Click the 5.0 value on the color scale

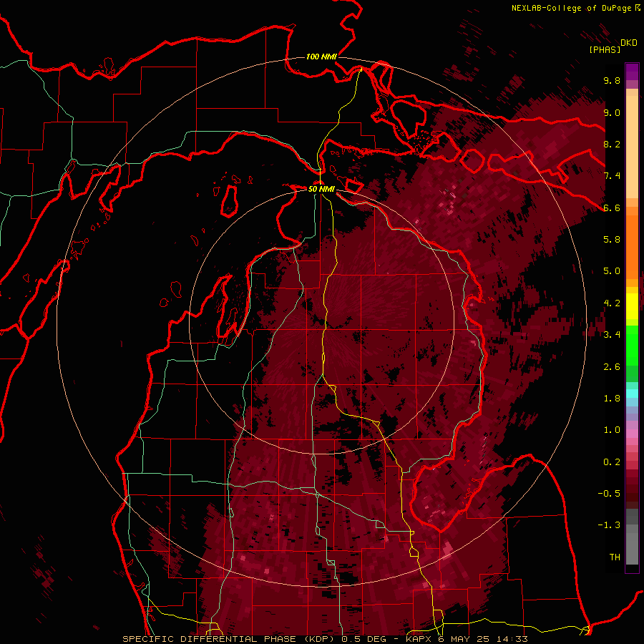point(612,271)
